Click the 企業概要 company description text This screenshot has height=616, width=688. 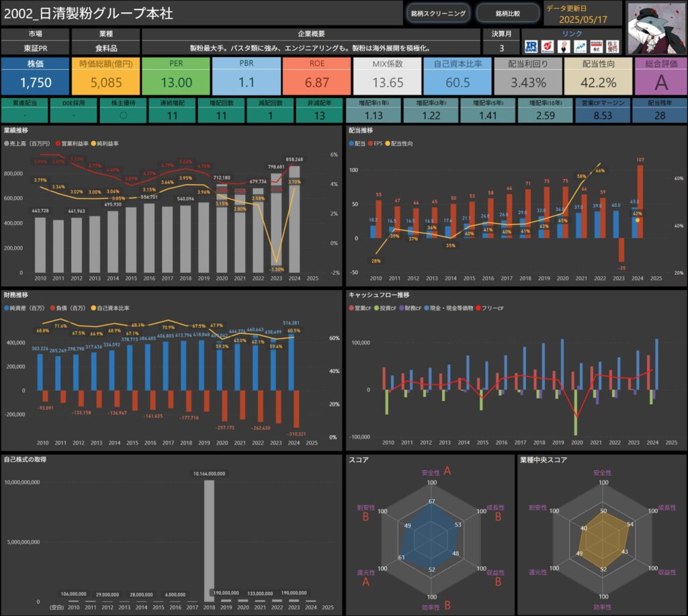311,48
